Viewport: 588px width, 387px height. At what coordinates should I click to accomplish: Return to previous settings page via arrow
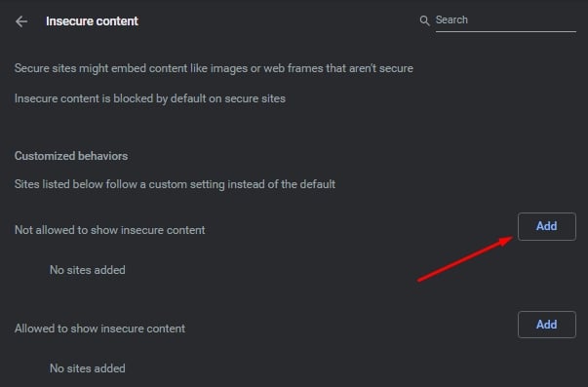[21, 21]
